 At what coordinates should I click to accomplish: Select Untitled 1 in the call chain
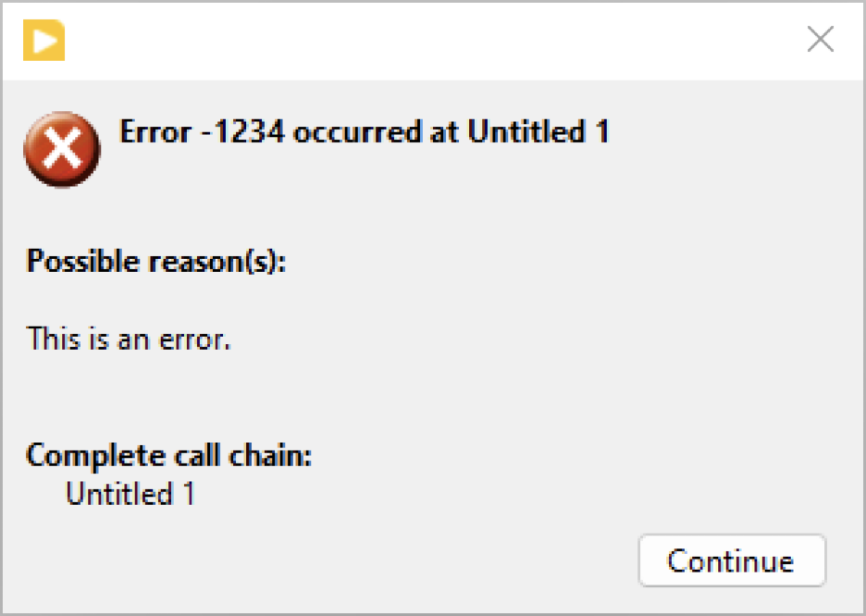[130, 494]
